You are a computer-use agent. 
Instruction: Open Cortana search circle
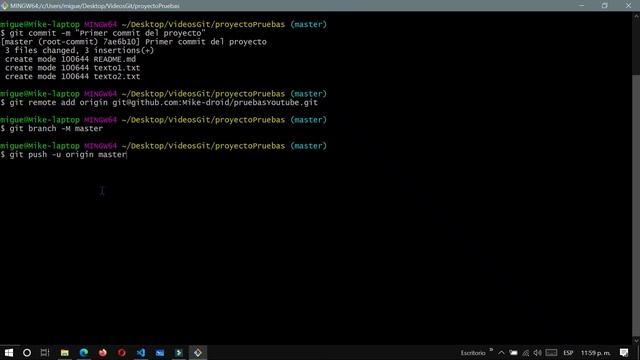click(x=27, y=353)
